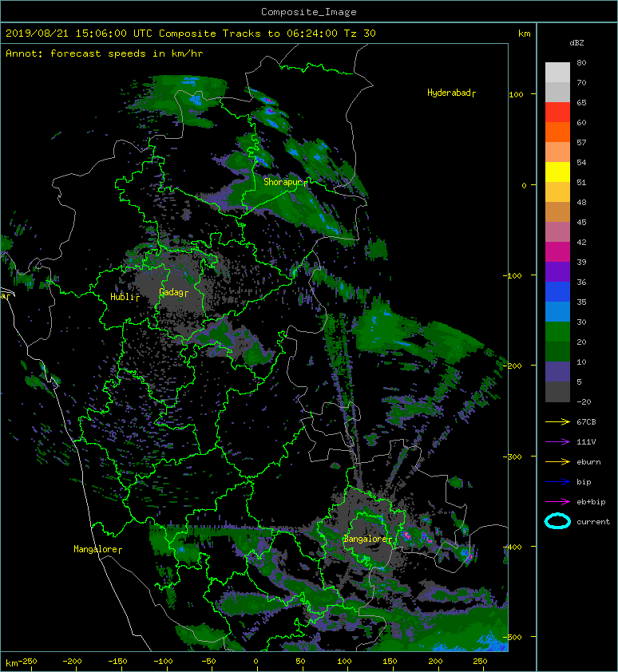618x672 pixels.
Task: Click the cyan 'current' ellipse legend icon
Action: [557, 522]
